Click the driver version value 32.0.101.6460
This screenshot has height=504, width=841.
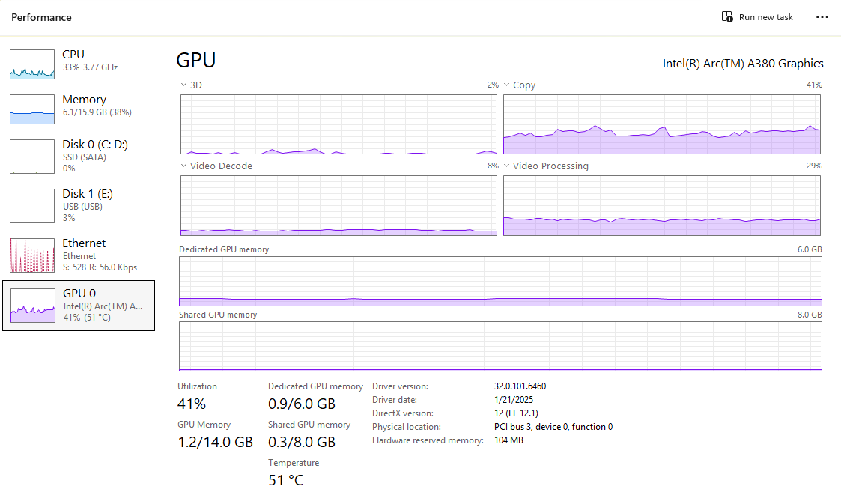click(x=520, y=386)
